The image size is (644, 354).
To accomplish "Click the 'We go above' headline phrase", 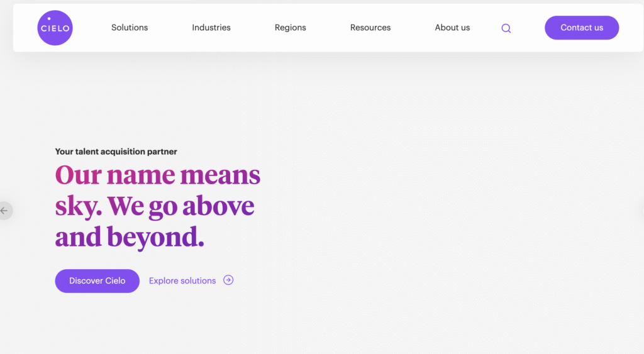I will tap(180, 206).
